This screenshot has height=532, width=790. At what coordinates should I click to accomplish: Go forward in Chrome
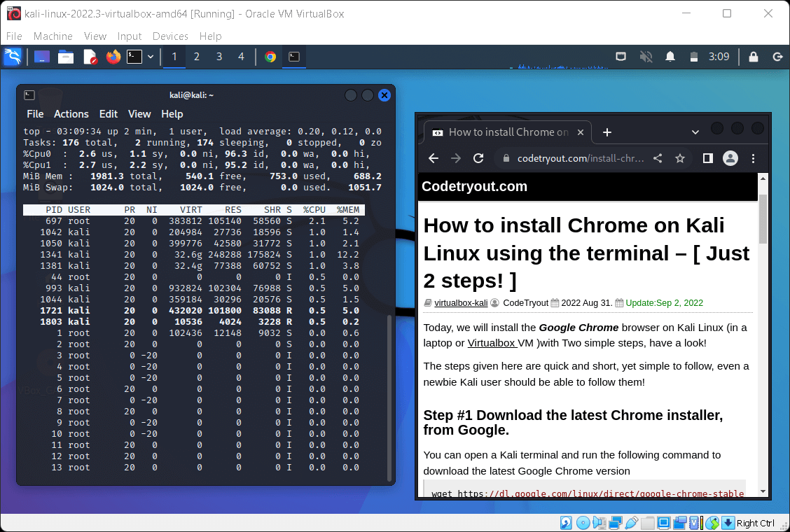tap(456, 158)
